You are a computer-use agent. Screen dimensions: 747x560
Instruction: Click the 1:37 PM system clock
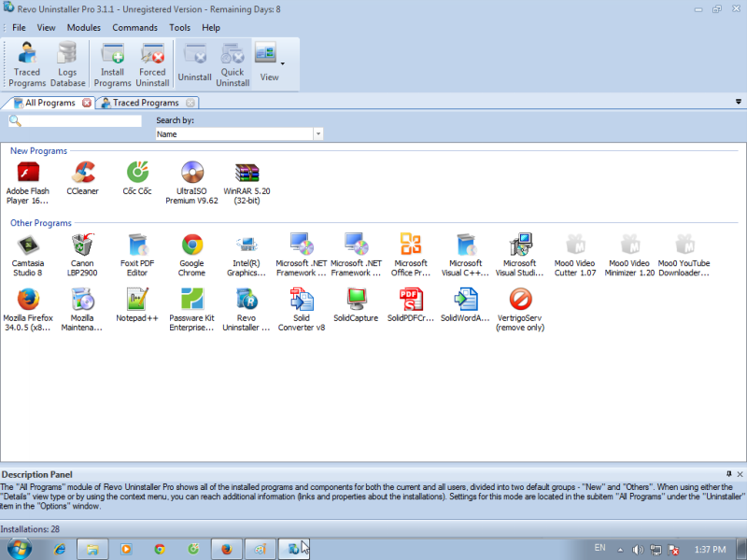pyautogui.click(x=710, y=550)
